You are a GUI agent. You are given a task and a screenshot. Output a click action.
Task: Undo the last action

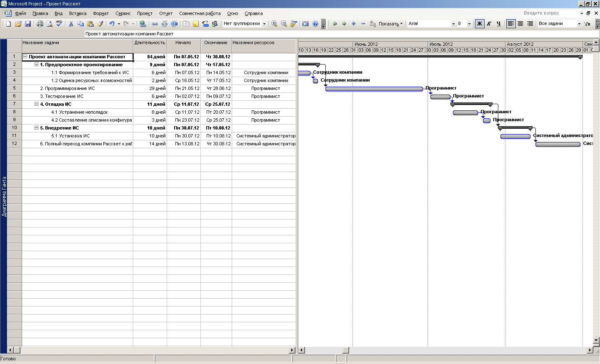[112, 24]
